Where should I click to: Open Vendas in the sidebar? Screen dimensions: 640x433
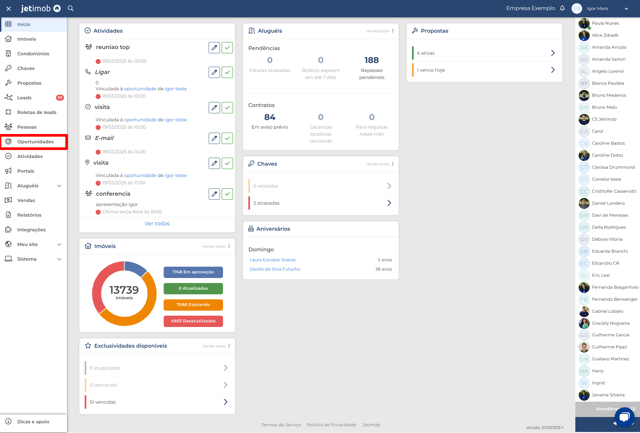point(33,200)
